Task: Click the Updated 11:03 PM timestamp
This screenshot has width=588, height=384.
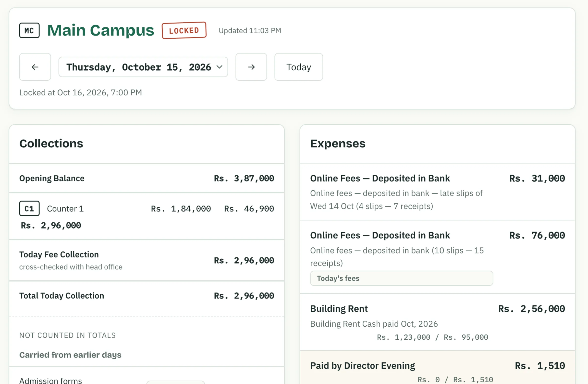Action: [x=250, y=31]
